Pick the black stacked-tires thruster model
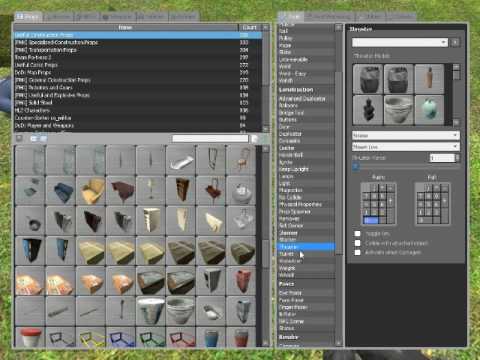The height and width of the screenshot is (360, 480). (x=368, y=110)
